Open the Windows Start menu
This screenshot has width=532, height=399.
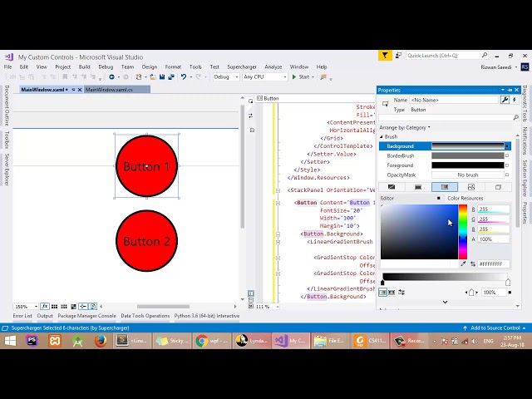10,341
